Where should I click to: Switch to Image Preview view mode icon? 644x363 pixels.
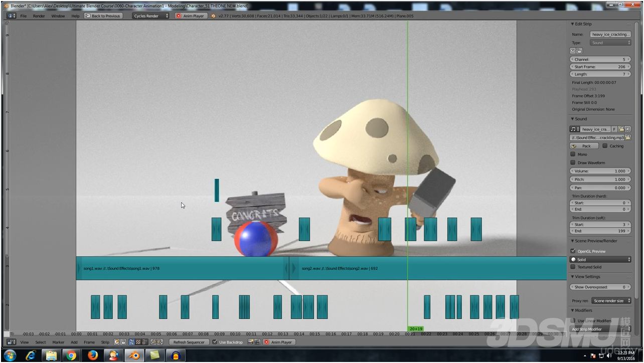click(x=138, y=342)
